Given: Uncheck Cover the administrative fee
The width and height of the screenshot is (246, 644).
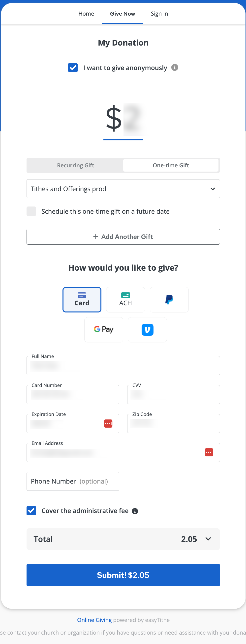Looking at the screenshot, I should (x=31, y=511).
